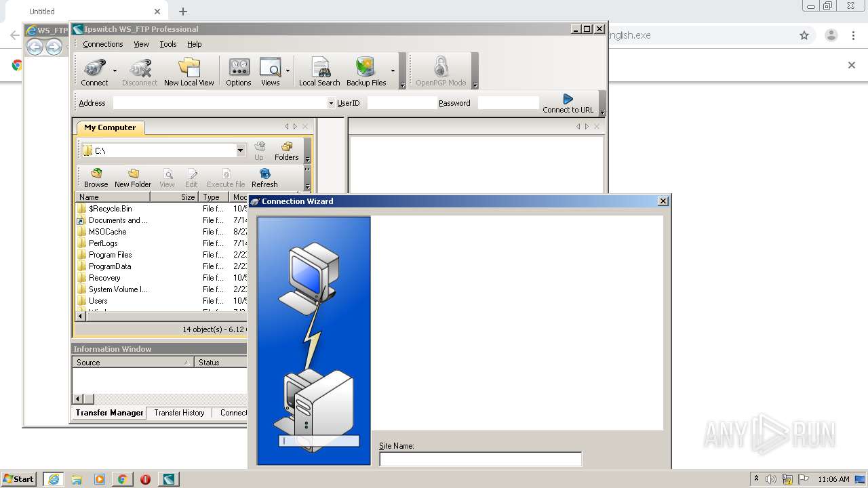Select the $Recycle.Bin folder
868x488 pixels.
tap(110, 209)
